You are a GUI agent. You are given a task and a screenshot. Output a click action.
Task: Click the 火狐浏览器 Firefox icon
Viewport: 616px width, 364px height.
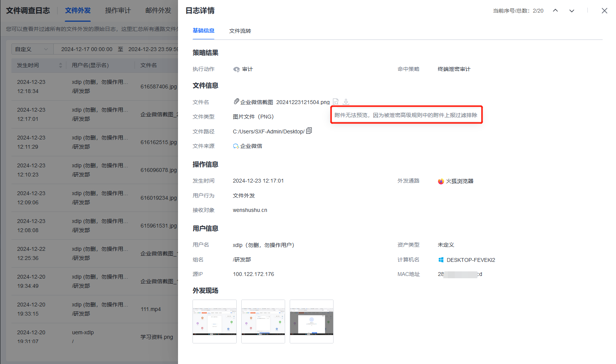(x=441, y=181)
